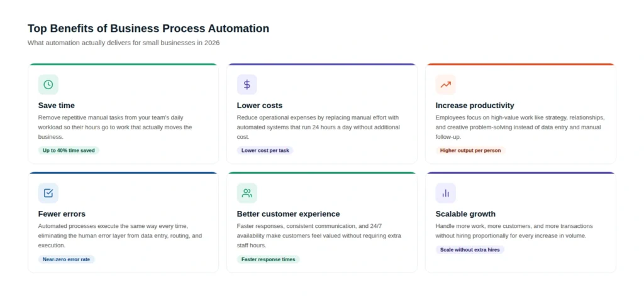Screen dimensions: 644x297
Task: Select the 'Faster response times' badge
Action: click(268, 259)
